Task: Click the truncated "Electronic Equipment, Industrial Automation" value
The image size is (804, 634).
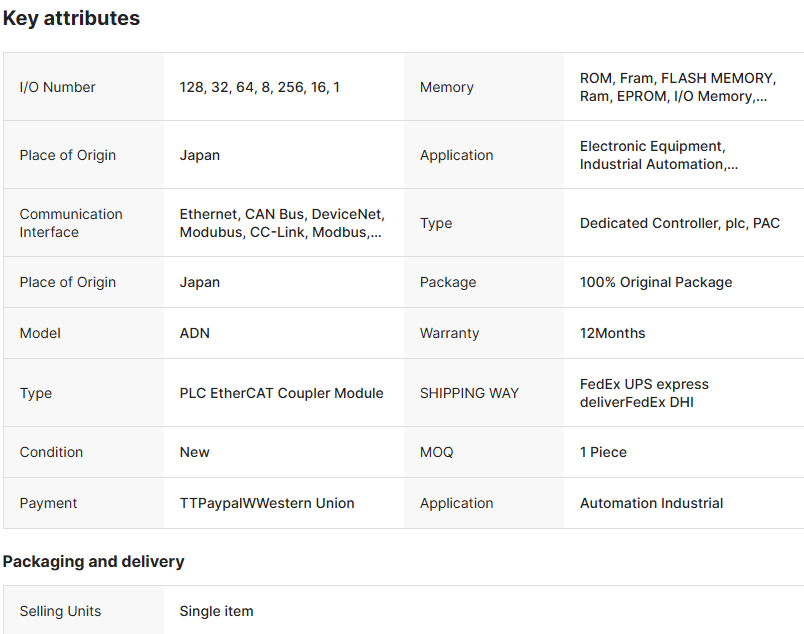Action: point(659,155)
